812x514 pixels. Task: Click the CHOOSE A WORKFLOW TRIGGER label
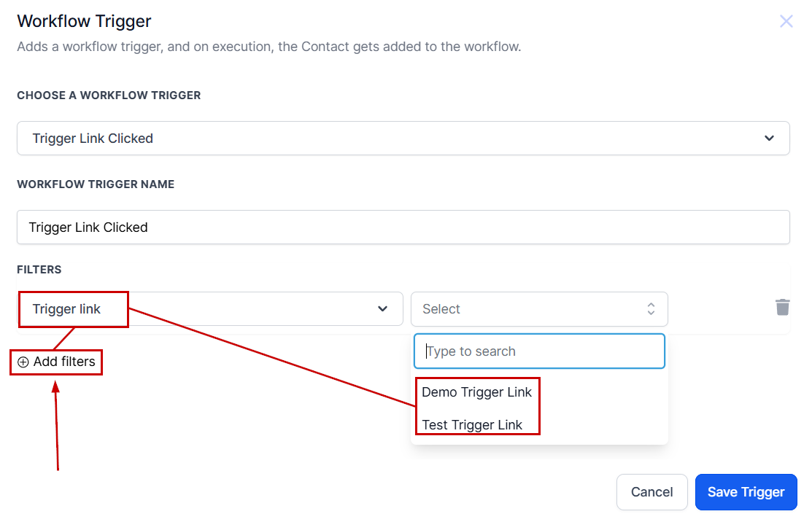point(109,96)
